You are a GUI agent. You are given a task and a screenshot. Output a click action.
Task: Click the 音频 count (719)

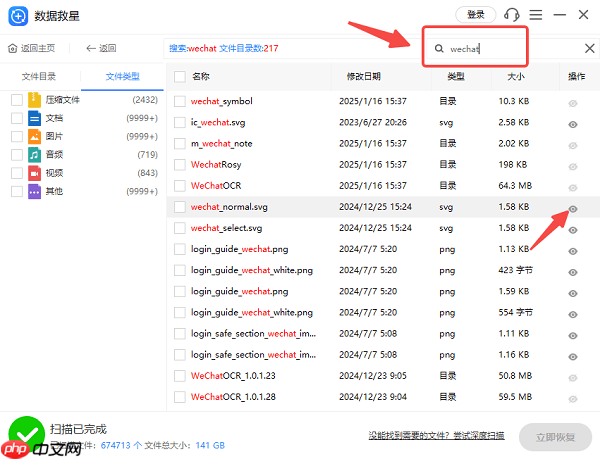pos(147,155)
